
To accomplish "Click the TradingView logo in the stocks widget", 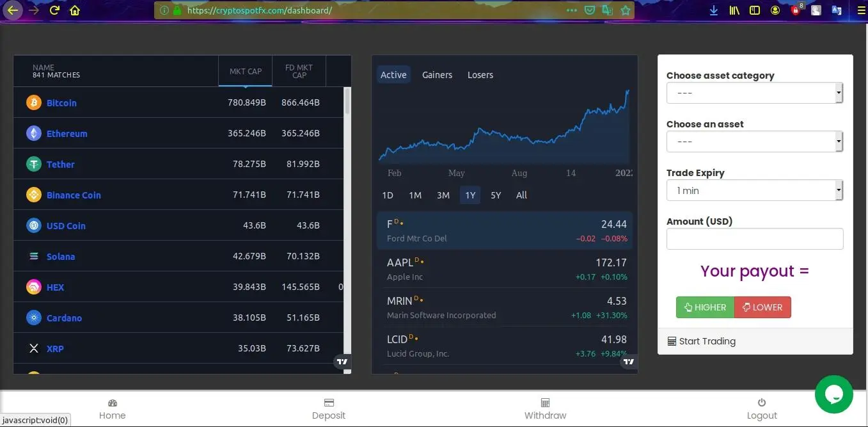I will click(629, 362).
